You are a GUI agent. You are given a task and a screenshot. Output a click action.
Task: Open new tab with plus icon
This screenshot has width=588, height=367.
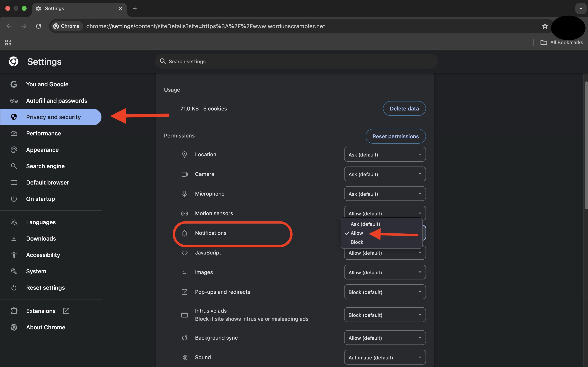coord(135,8)
